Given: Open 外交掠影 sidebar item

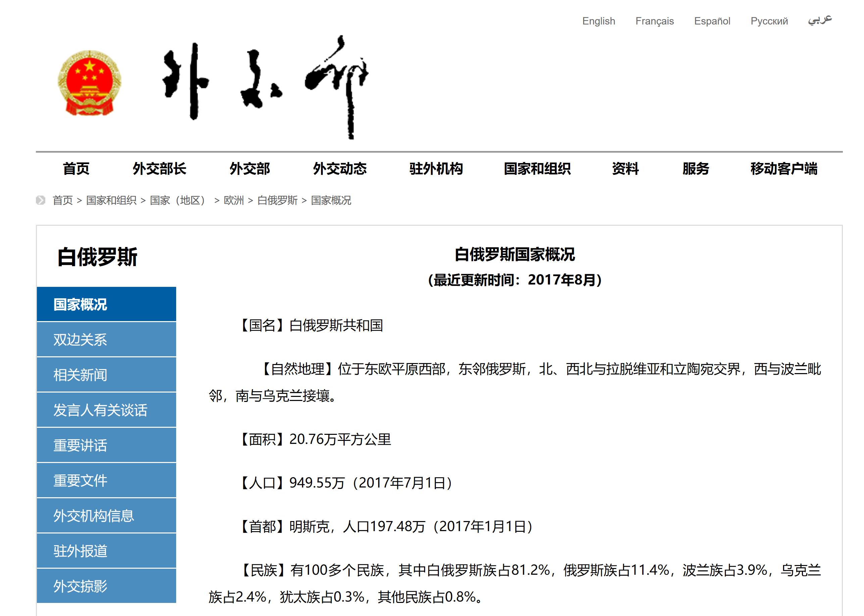Looking at the screenshot, I should (106, 586).
